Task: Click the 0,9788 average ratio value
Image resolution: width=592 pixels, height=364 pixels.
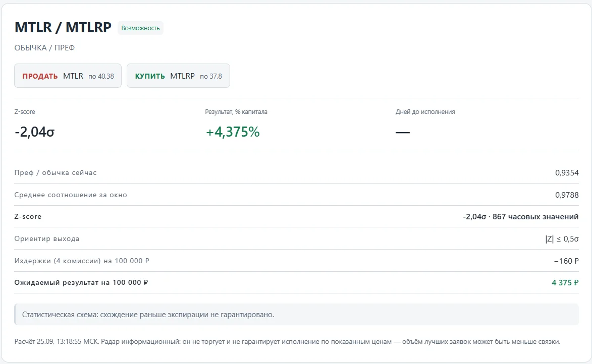Action: 567,195
